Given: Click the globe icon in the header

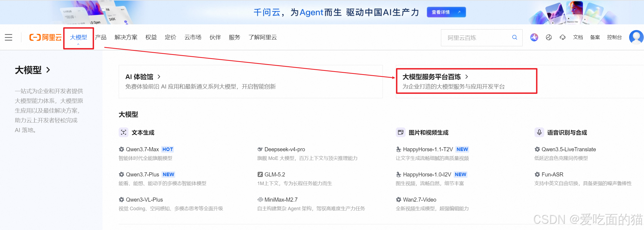Looking at the screenshot, I should 549,37.
